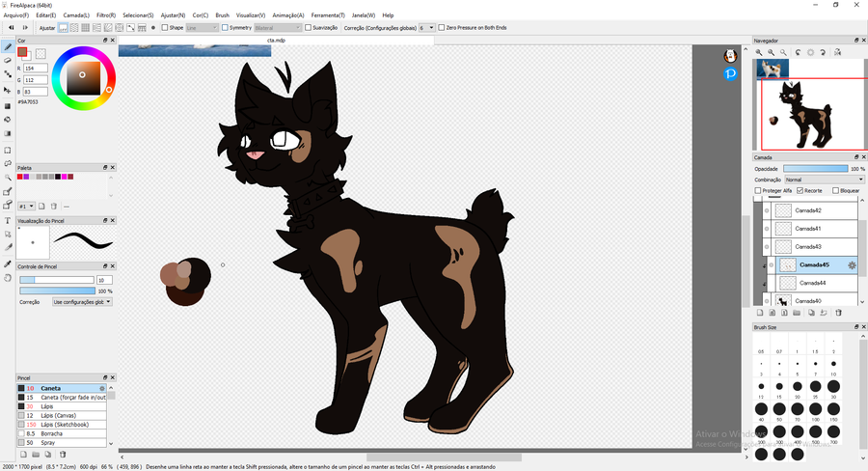Click the Redo arrow in the toolbar

25,27
